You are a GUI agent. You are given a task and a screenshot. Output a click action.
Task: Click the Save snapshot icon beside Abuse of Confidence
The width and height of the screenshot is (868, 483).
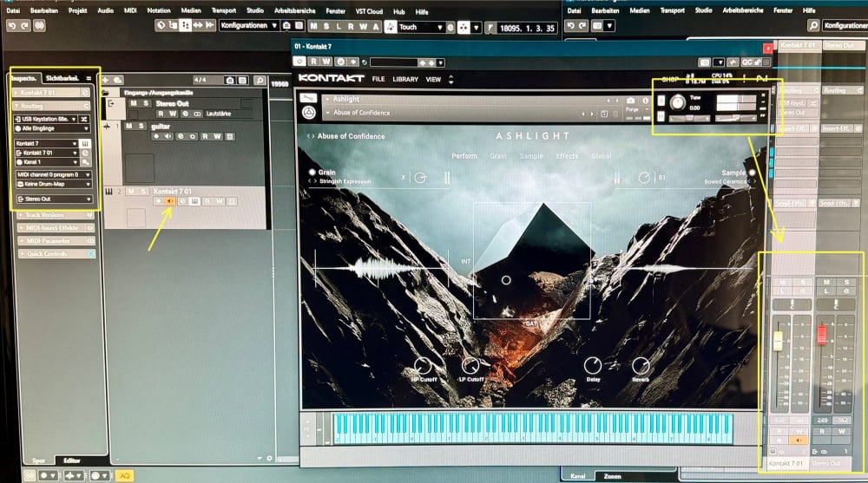click(x=604, y=114)
